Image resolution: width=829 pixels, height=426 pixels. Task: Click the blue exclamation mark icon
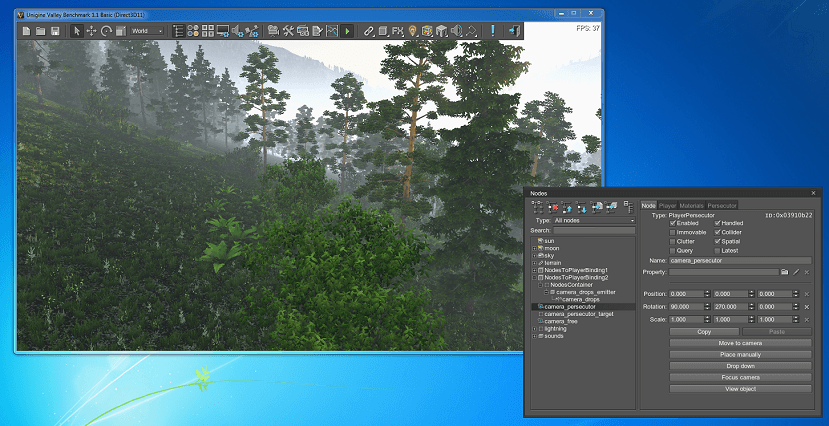pos(493,31)
